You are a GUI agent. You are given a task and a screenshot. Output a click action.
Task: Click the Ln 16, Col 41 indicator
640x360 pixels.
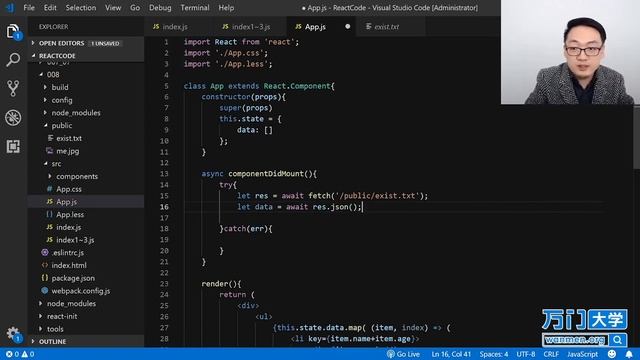(451, 354)
